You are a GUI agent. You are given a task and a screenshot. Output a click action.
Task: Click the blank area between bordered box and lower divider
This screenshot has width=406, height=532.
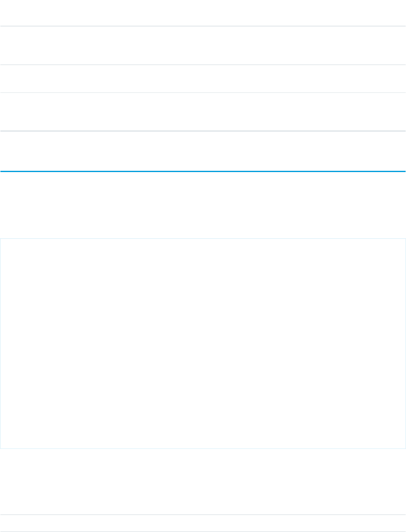click(203, 481)
